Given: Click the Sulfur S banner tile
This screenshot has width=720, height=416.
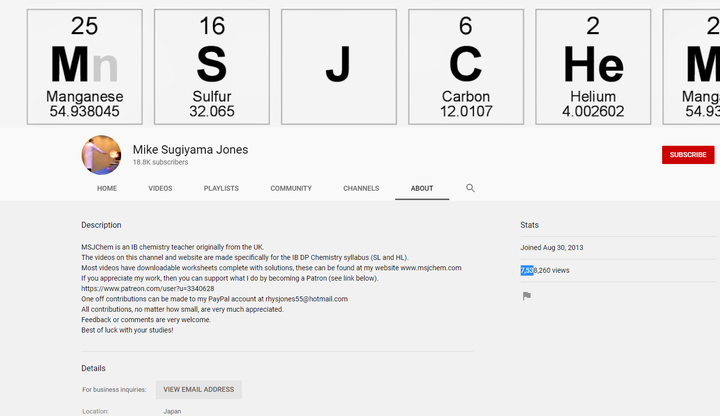Looking at the screenshot, I should pyautogui.click(x=212, y=67).
